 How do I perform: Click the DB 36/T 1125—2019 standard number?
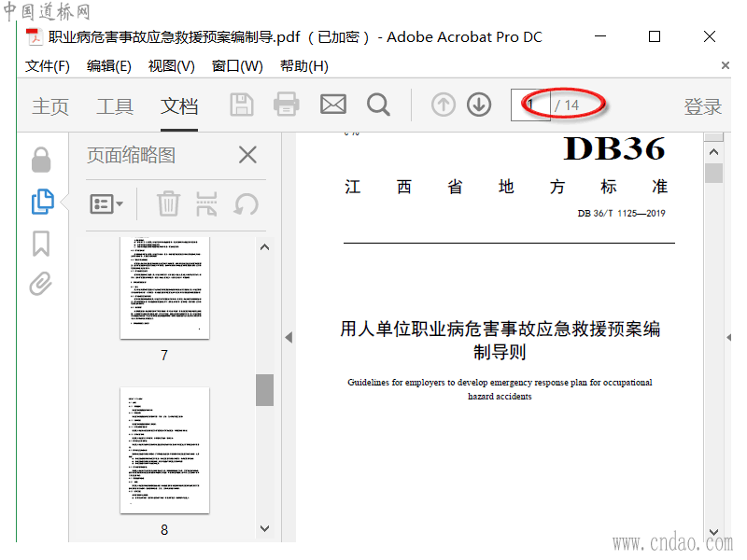621,214
